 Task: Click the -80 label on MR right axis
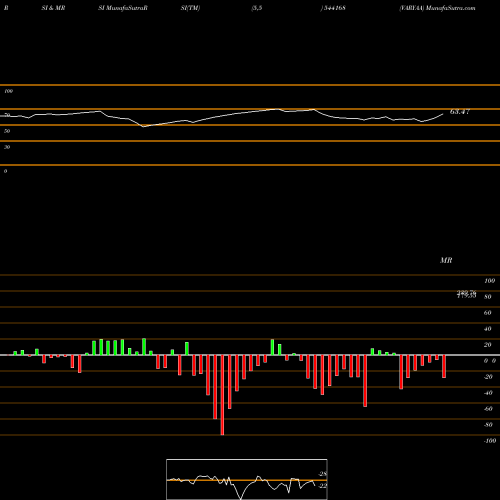(x=488, y=425)
